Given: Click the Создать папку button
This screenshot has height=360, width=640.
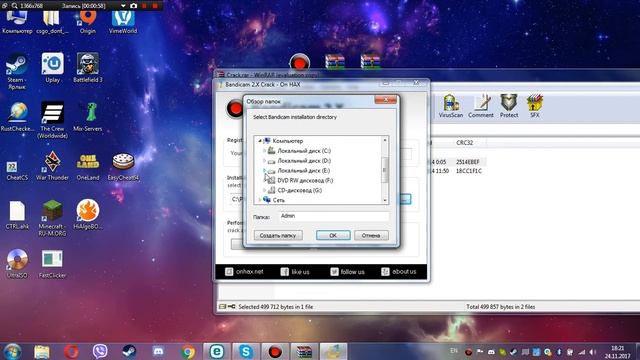Looking at the screenshot, I should pyautogui.click(x=278, y=236).
